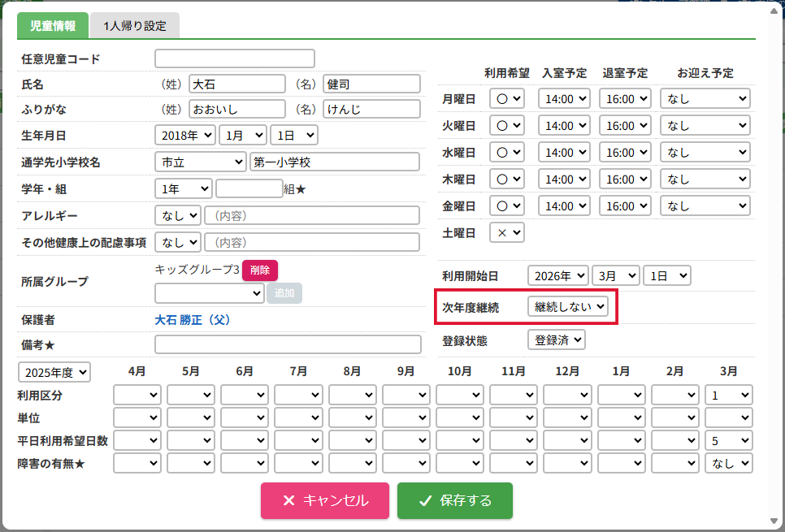Image resolution: width=785 pixels, height=532 pixels.
Task: Open the 次年度継続 dropdown
Action: (568, 306)
